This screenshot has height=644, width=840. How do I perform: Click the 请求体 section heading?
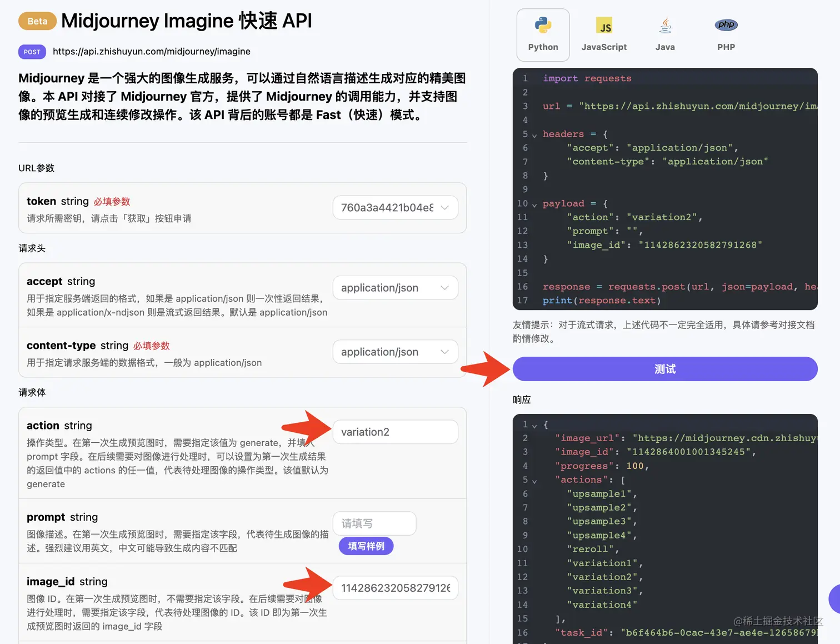[32, 392]
